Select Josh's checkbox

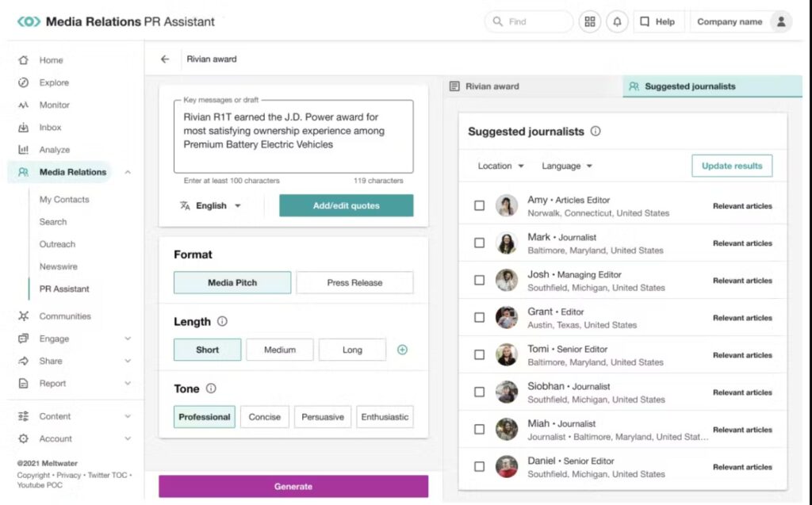click(x=480, y=280)
